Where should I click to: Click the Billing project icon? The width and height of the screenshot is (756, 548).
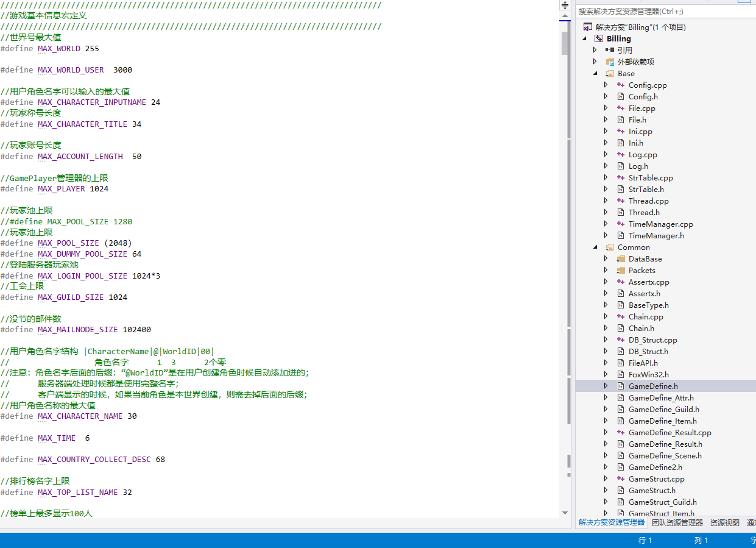[x=599, y=38]
